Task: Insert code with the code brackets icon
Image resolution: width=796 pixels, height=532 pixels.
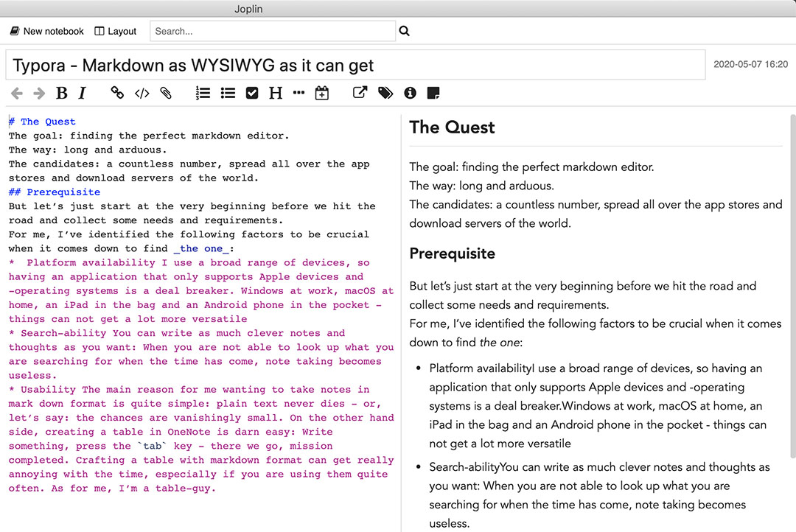Action: 142,94
